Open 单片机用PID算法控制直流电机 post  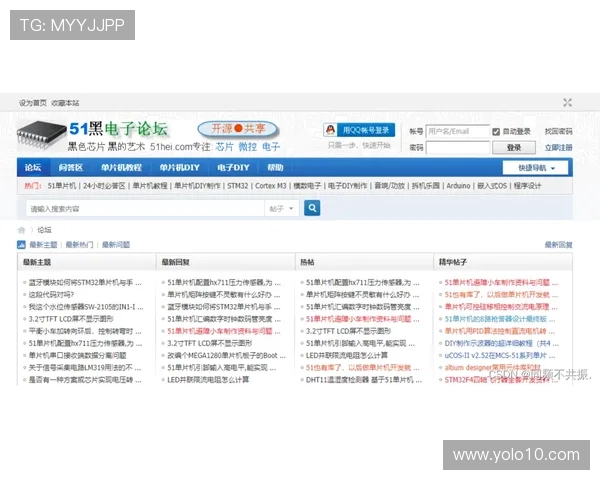point(499,331)
